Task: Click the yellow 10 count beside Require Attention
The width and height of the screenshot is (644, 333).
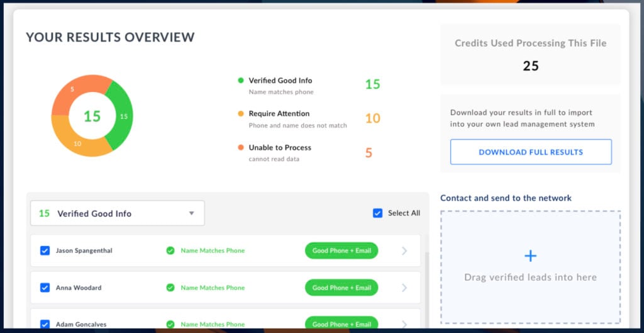Action: [x=372, y=118]
